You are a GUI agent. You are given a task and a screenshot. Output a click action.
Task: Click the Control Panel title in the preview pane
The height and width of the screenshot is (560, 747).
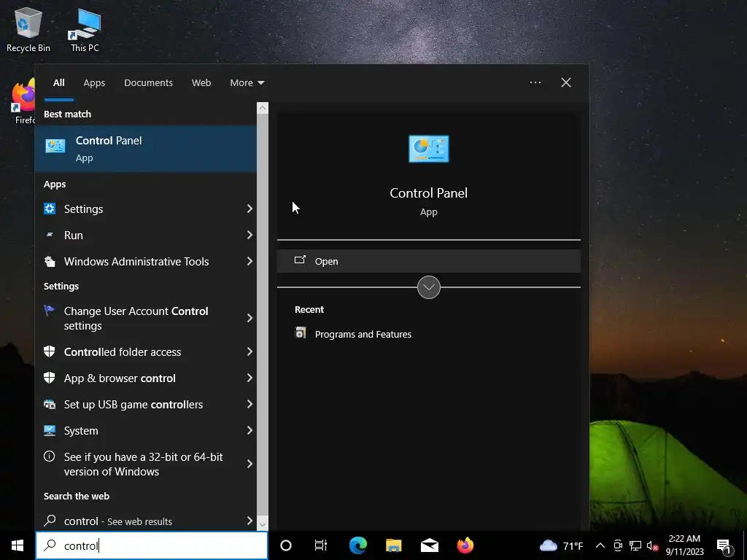click(x=428, y=192)
